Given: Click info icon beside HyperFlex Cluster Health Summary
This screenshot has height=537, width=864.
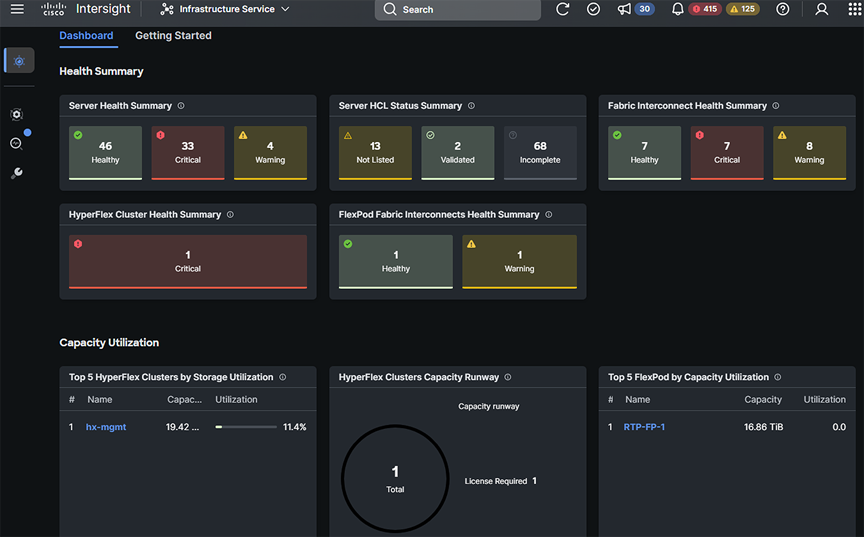Looking at the screenshot, I should coord(230,215).
